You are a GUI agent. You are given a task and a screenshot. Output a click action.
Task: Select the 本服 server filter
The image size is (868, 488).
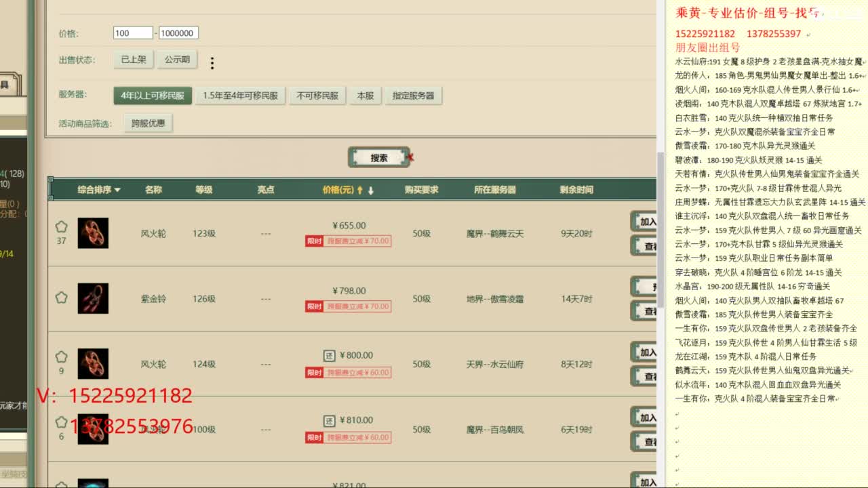point(366,96)
